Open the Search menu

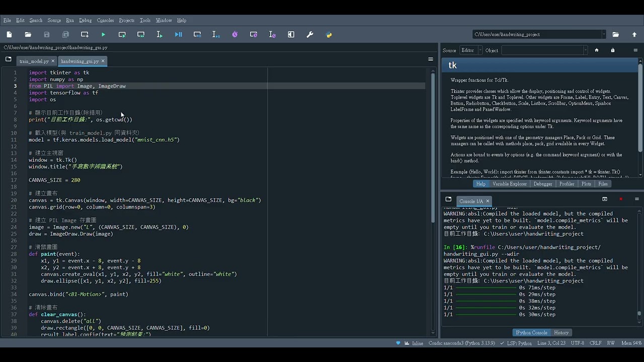(x=36, y=21)
